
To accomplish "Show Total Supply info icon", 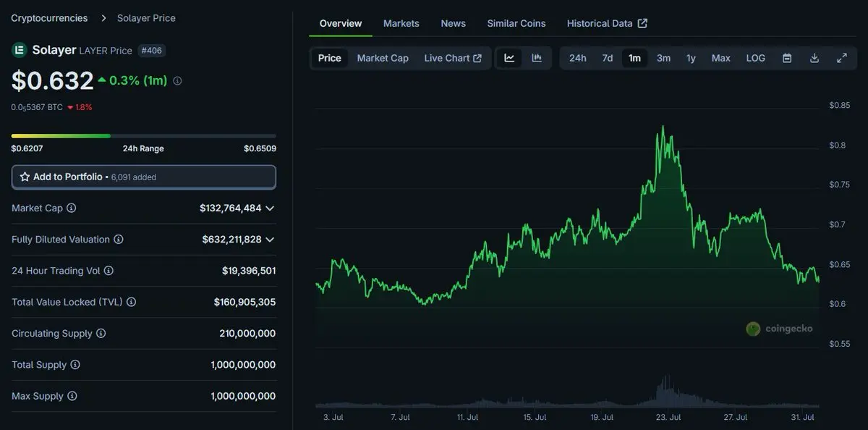I will pos(75,365).
